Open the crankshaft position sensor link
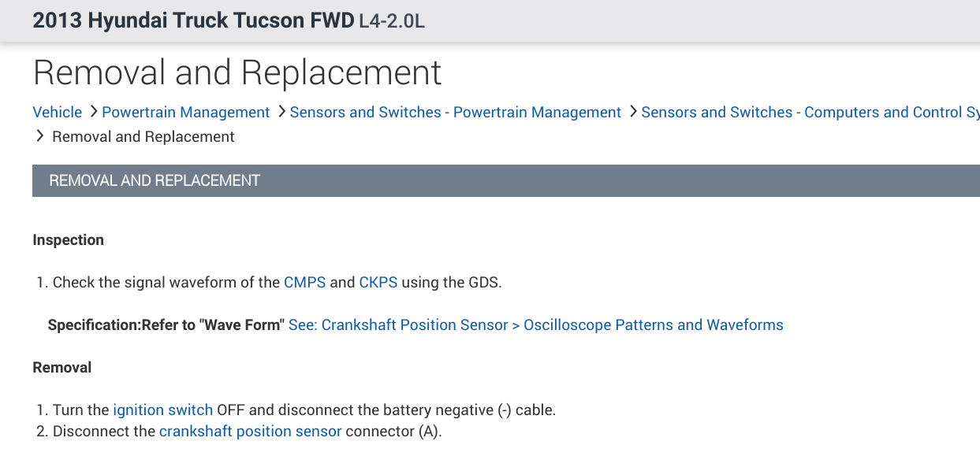980x471 pixels. (x=250, y=432)
